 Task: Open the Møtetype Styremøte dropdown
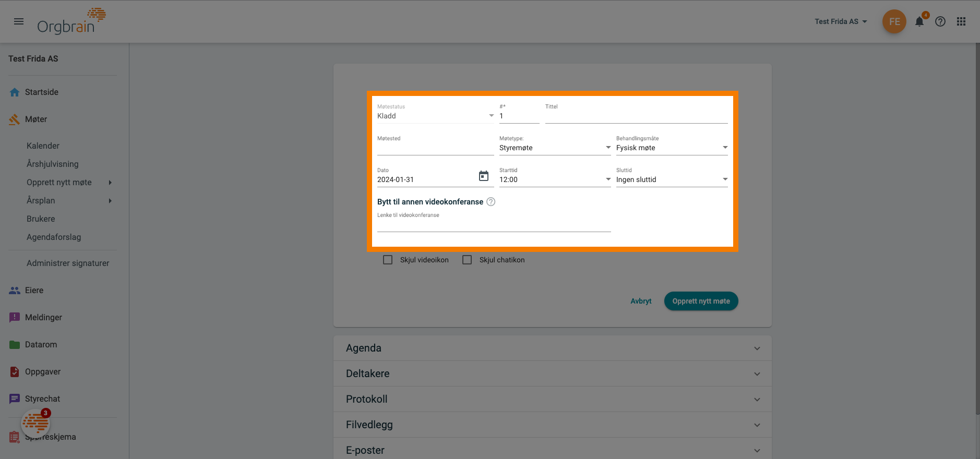tap(555, 148)
